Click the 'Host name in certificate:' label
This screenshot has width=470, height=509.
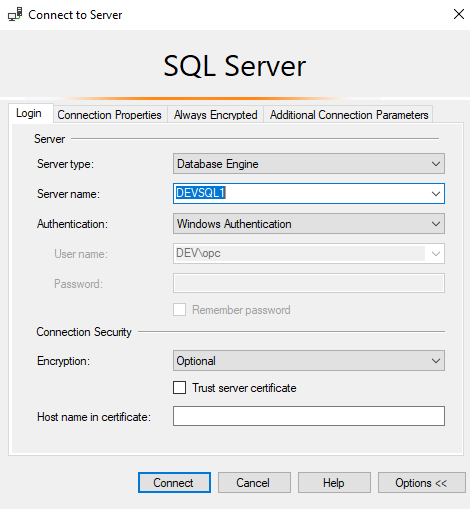pyautogui.click(x=94, y=417)
